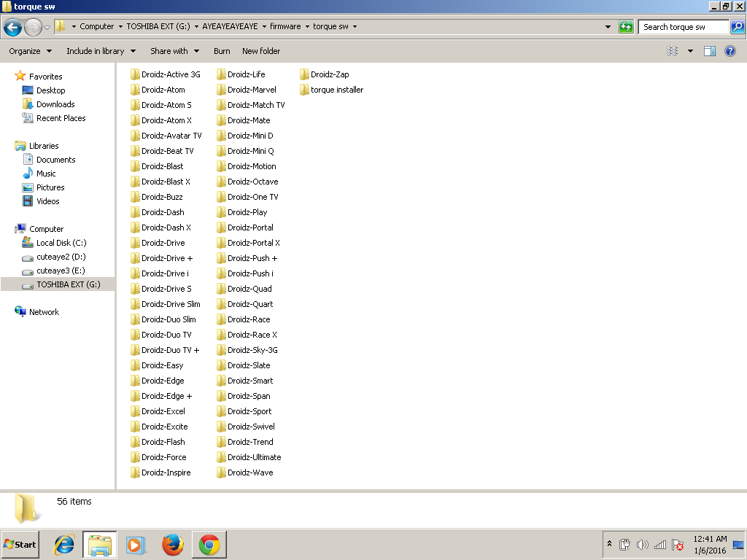This screenshot has height=560, width=747.
Task: Click Computer in the address breadcrumb
Action: pyautogui.click(x=97, y=27)
